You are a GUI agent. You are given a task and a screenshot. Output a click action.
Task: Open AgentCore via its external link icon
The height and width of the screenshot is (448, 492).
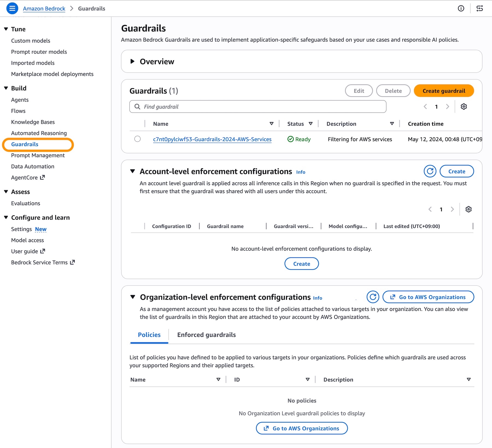42,177
